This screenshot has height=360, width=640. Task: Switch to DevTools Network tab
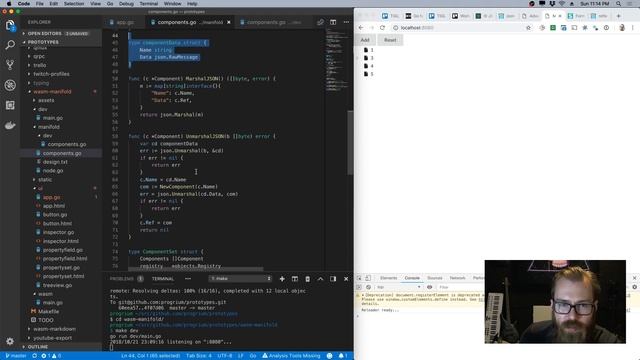pyautogui.click(x=457, y=278)
